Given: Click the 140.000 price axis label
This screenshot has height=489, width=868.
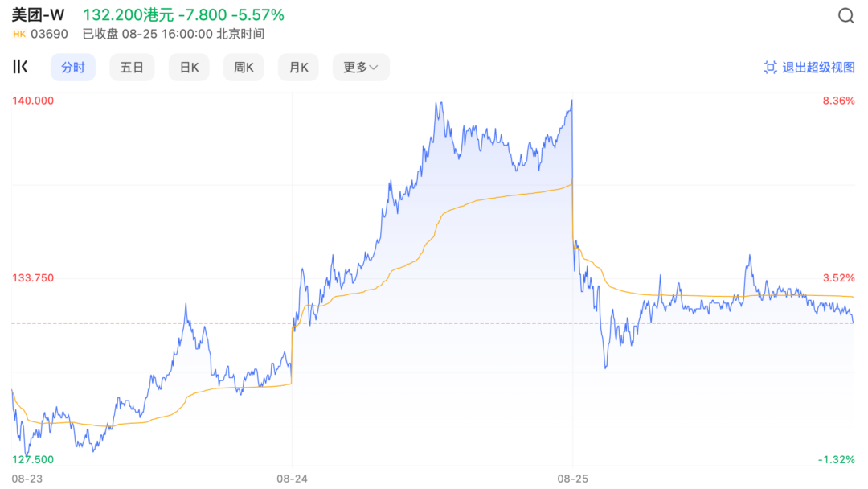Looking at the screenshot, I should click(x=33, y=101).
